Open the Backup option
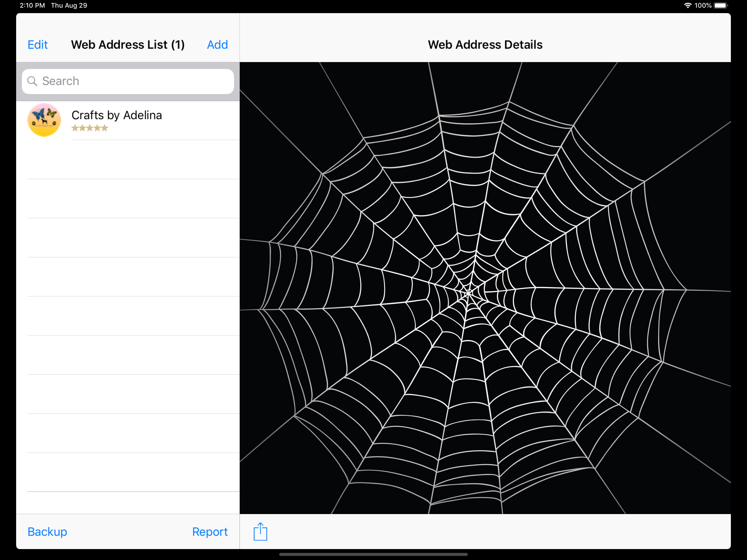Screen dimensions: 747x560 pyautogui.click(x=47, y=532)
